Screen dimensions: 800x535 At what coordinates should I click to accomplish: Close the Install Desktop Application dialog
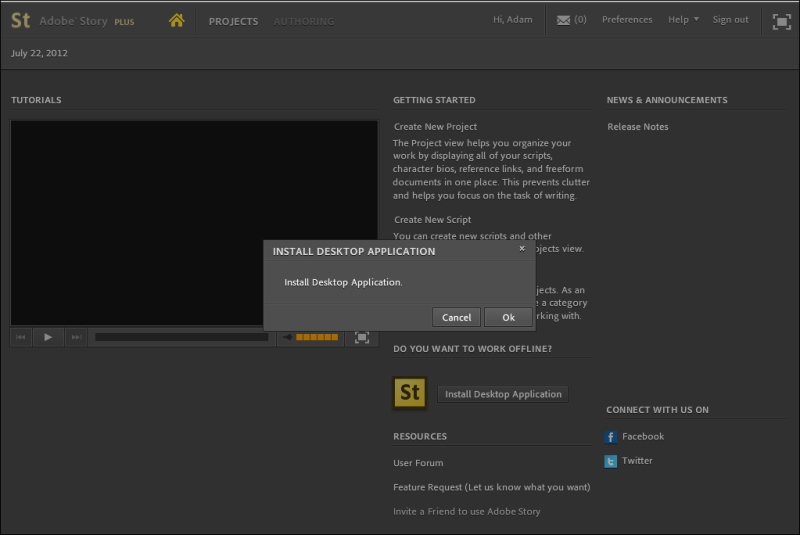[x=522, y=249]
